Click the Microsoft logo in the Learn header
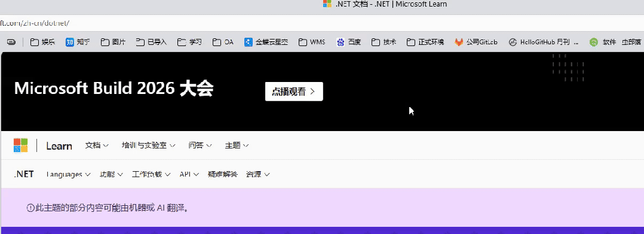644x234 pixels. 20,145
